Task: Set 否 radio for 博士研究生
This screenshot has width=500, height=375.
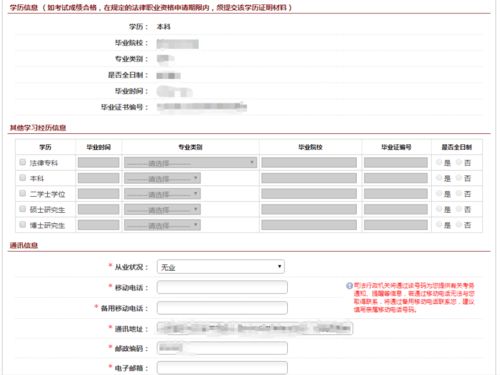Action: [x=459, y=225]
